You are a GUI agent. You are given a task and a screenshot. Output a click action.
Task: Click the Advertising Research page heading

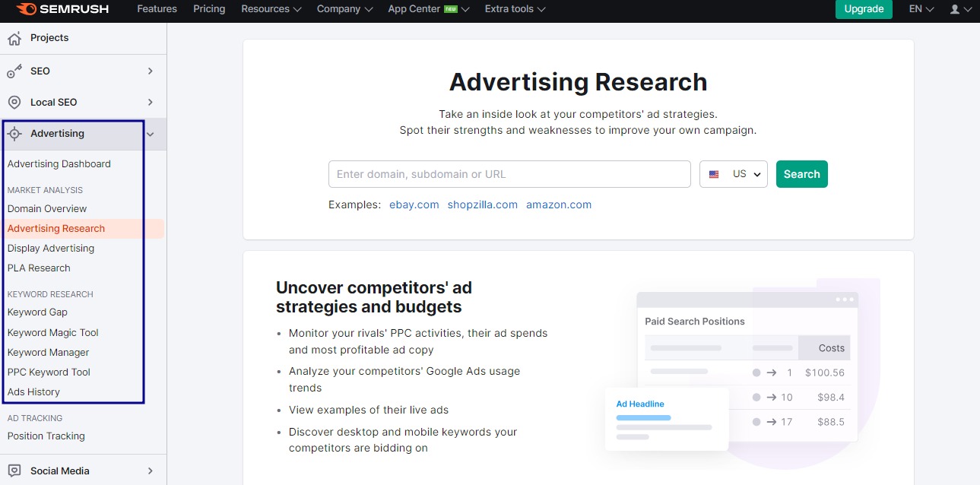[579, 82]
